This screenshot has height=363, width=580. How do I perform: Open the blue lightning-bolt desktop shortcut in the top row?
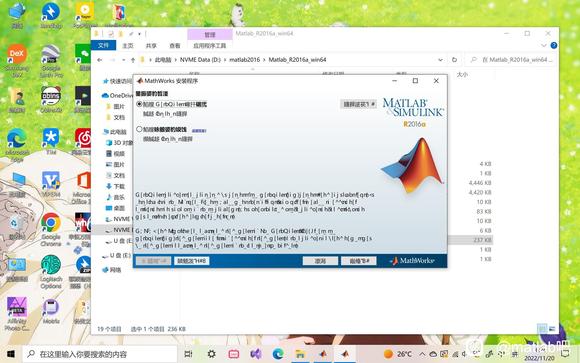pyautogui.click(x=51, y=15)
